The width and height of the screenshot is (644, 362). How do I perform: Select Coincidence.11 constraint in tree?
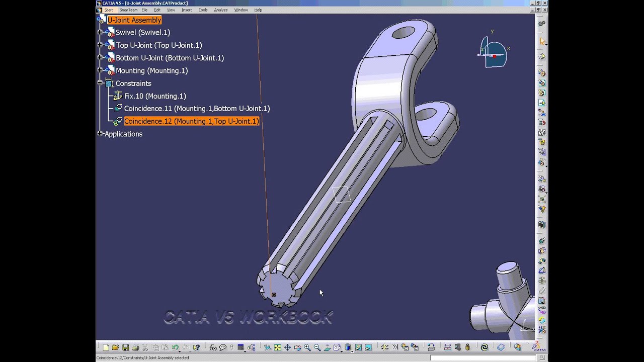[197, 109]
